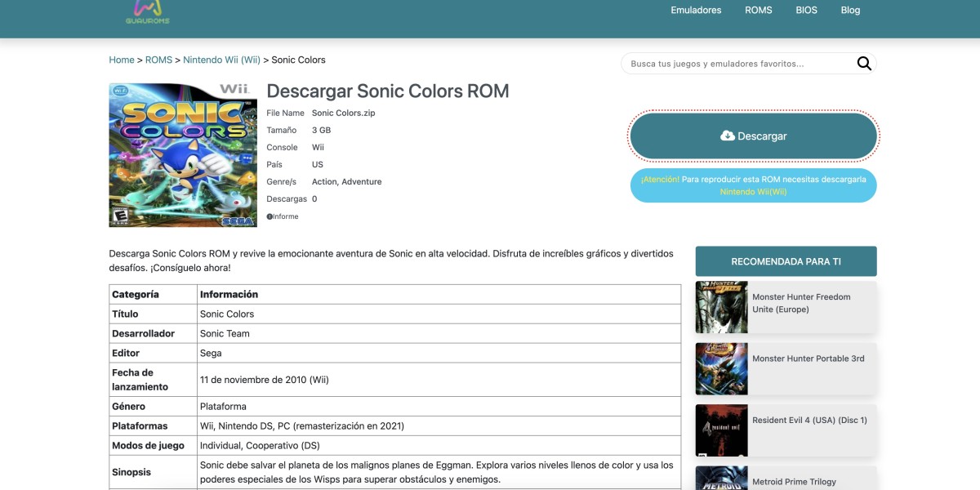Click the Categoría table header

[136, 294]
